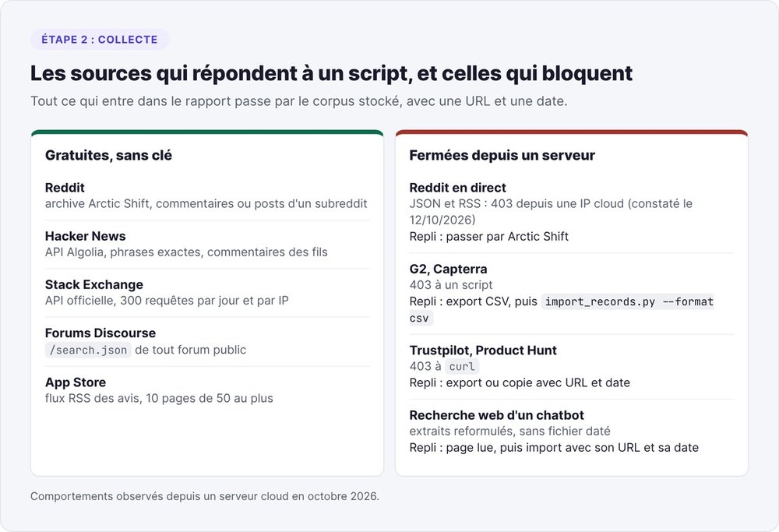Click the 'Fermées depuis un serveur' heading

(x=502, y=155)
